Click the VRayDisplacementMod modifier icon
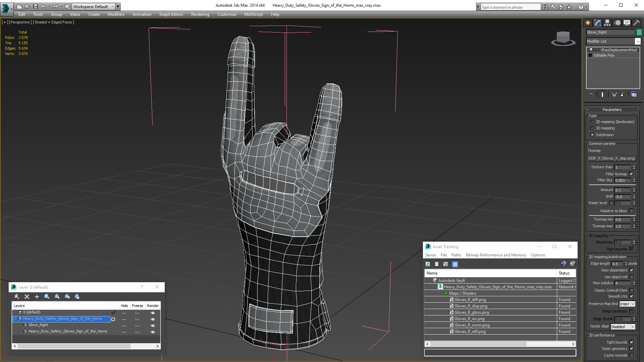This screenshot has height=362, width=644. pos(591,50)
